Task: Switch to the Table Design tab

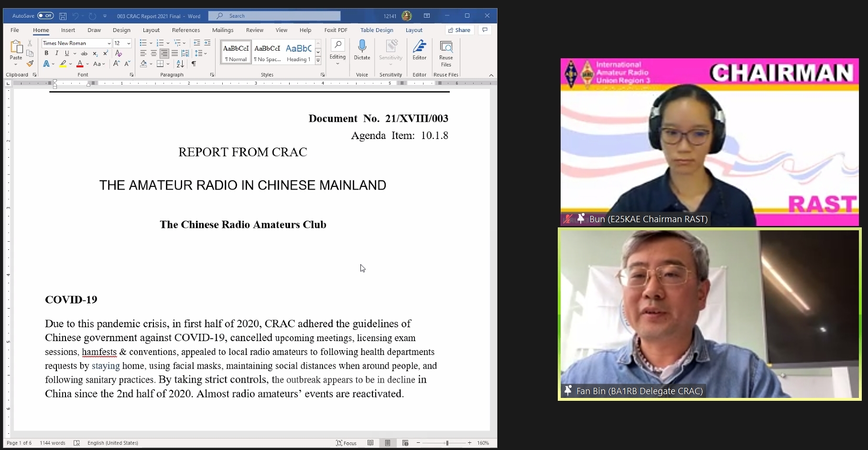Action: tap(377, 30)
